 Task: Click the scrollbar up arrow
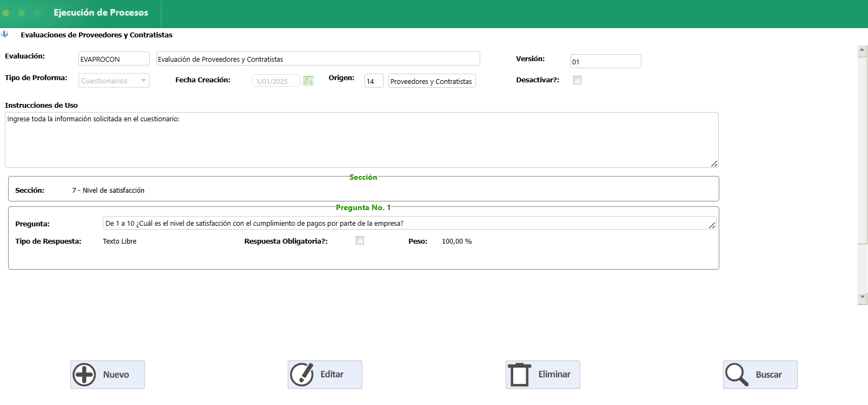pyautogui.click(x=863, y=51)
